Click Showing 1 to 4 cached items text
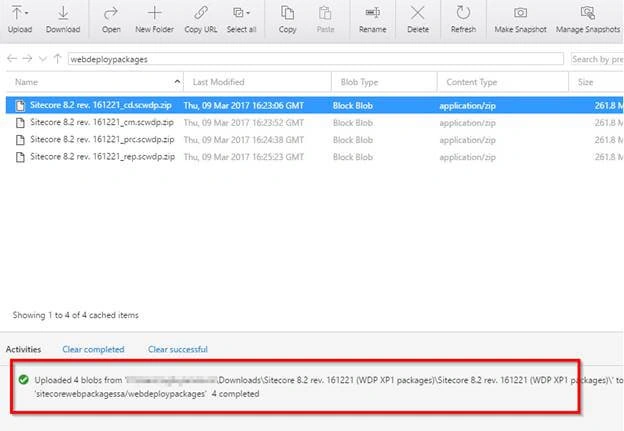 (76, 315)
